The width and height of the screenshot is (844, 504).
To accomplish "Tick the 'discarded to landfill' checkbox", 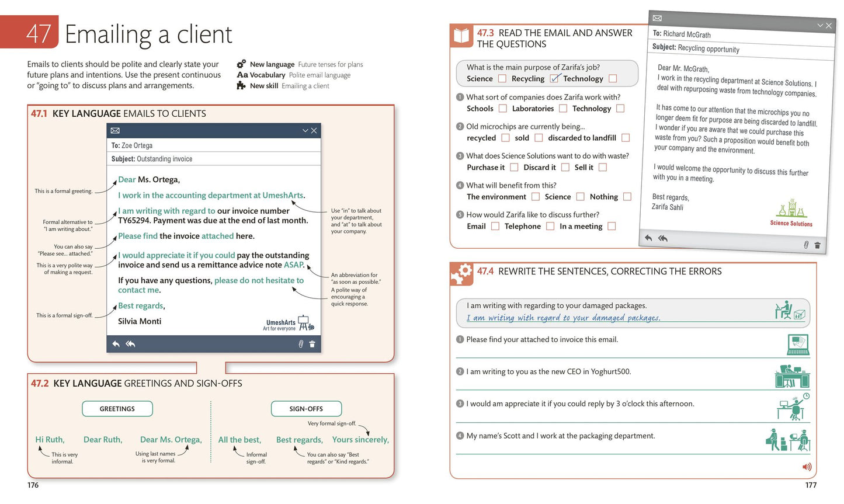I will [626, 138].
